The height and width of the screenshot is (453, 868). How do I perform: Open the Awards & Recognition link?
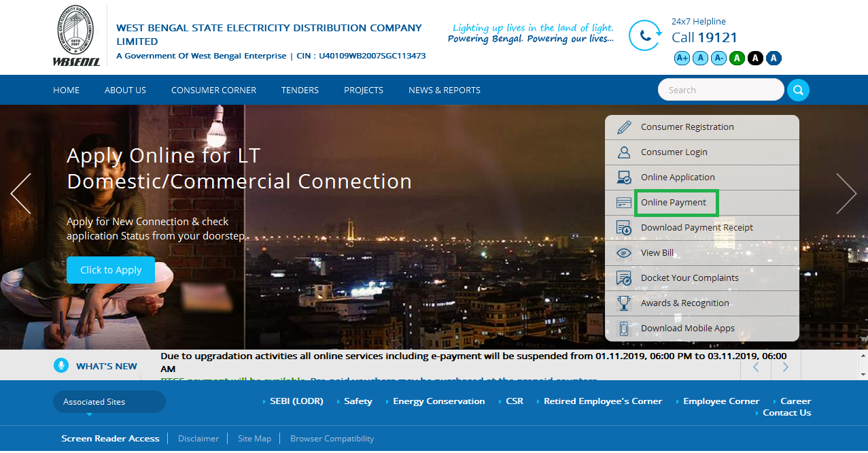point(685,303)
